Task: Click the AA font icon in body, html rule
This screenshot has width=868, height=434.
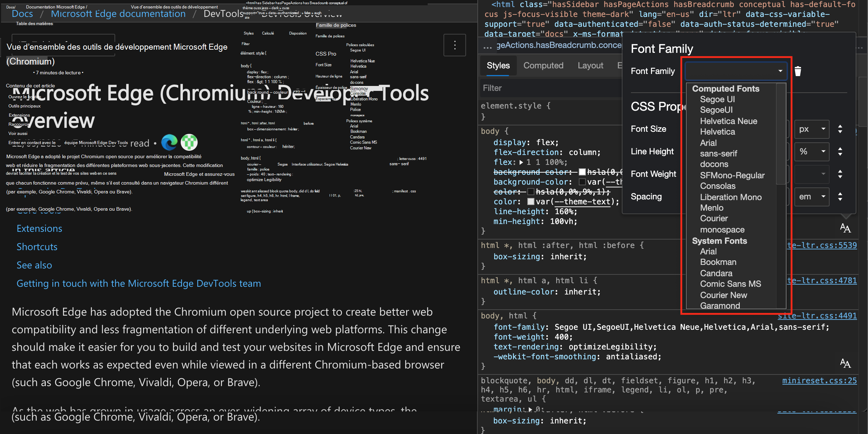Action: [845, 363]
